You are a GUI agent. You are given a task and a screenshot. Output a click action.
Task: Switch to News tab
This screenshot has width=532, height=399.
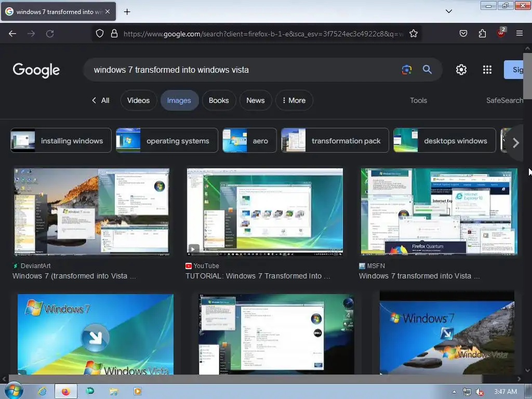(x=256, y=100)
